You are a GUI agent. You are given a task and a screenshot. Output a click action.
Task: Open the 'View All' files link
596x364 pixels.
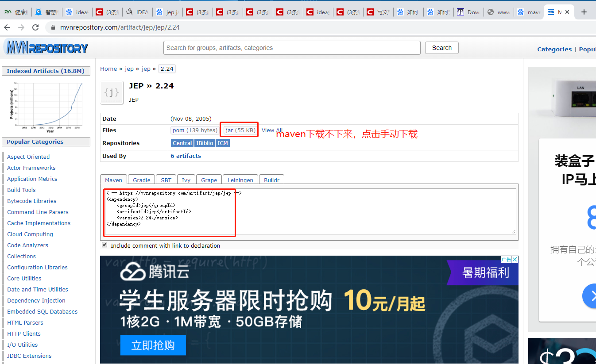coord(272,130)
